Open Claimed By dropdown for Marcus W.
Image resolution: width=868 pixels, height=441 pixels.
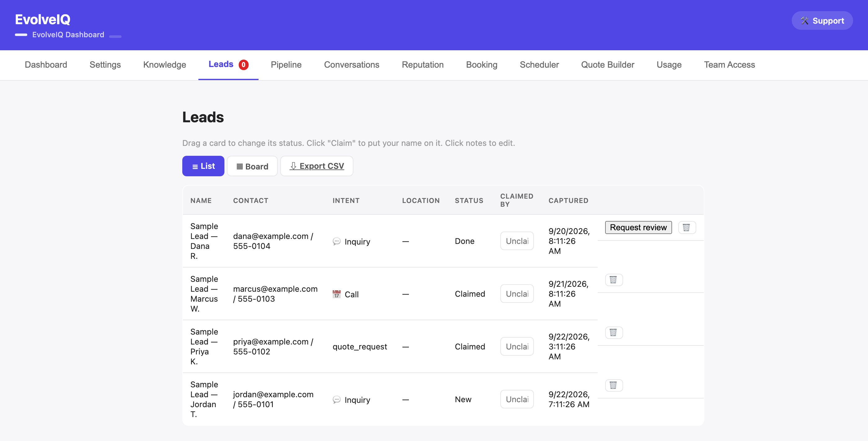tap(517, 294)
